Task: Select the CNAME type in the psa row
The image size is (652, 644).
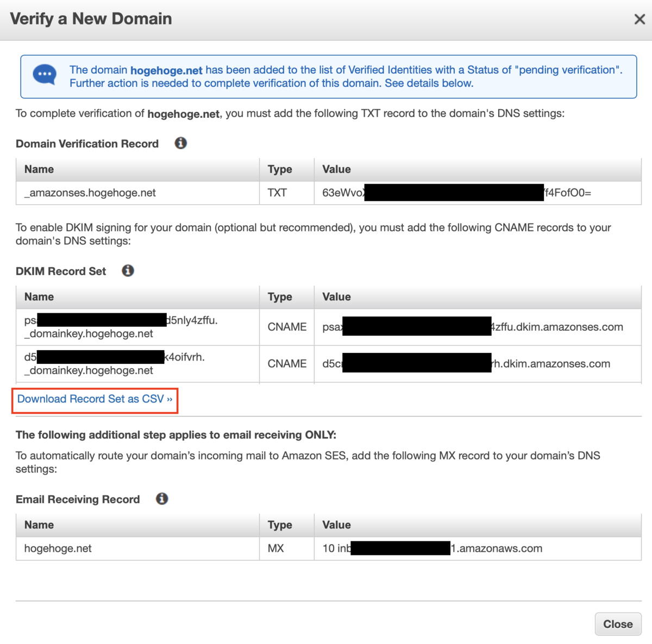Action: tap(287, 327)
